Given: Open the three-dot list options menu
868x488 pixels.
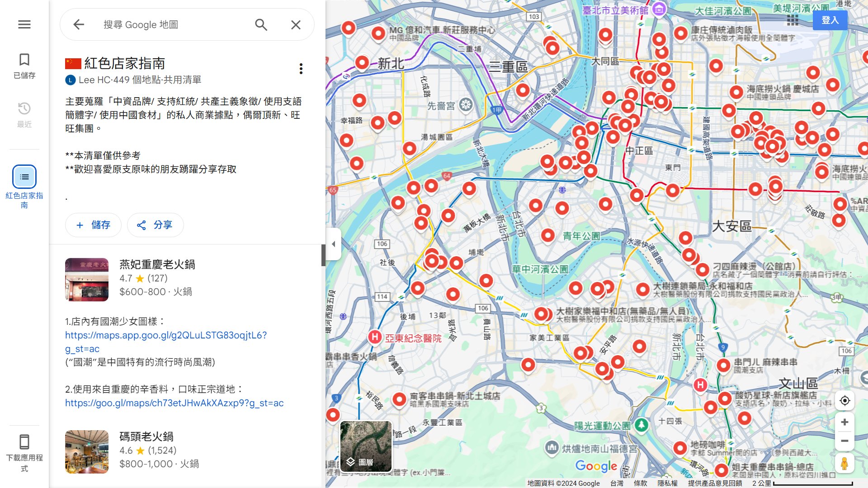Looking at the screenshot, I should click(301, 69).
